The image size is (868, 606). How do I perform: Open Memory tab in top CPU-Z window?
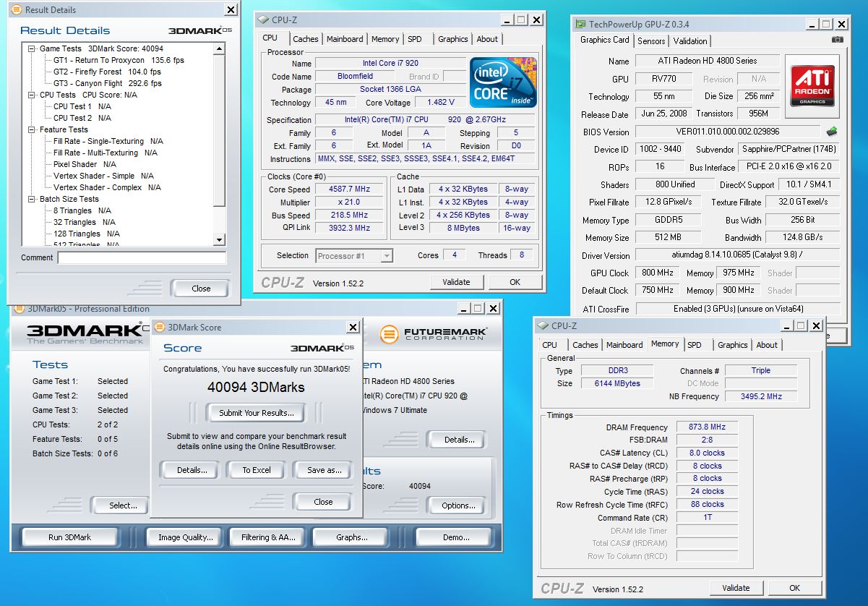click(385, 39)
